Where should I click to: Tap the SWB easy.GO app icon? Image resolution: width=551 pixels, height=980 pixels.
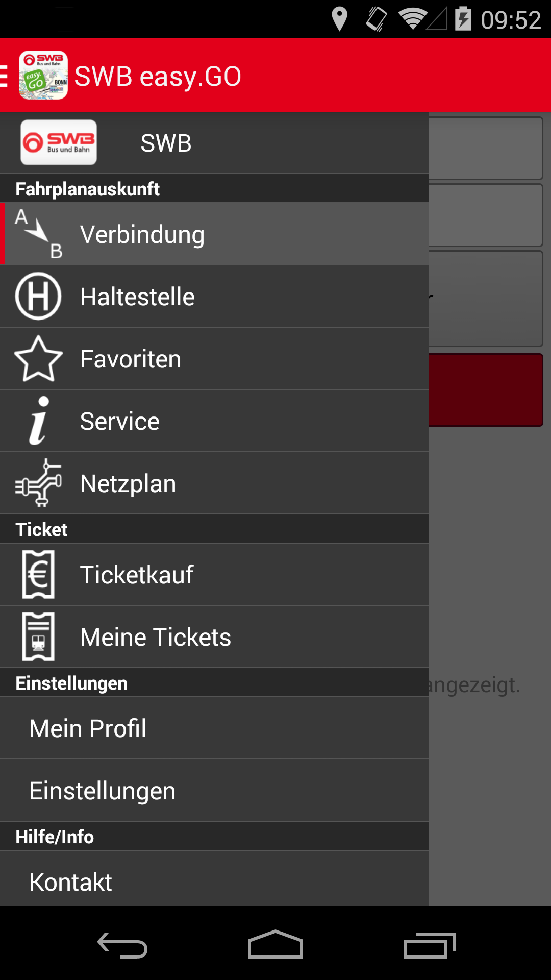pos(43,75)
